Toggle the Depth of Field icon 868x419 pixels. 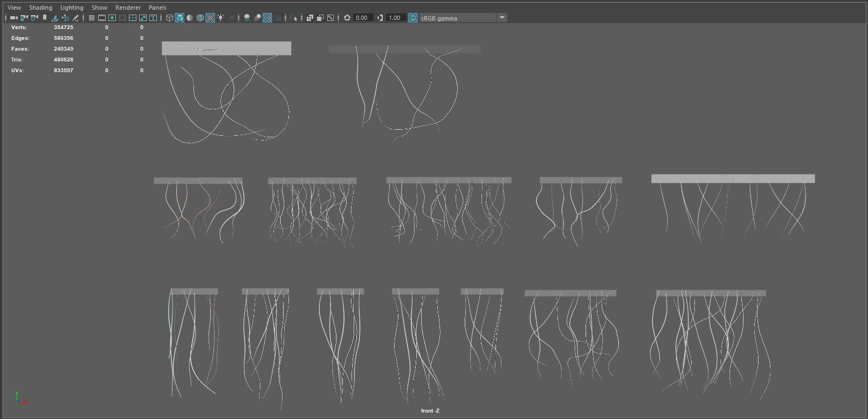click(x=278, y=18)
